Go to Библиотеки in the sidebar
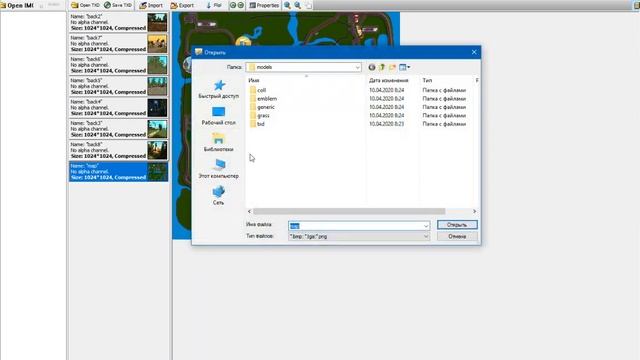Image resolution: width=640 pixels, height=360 pixels. pos(218,142)
